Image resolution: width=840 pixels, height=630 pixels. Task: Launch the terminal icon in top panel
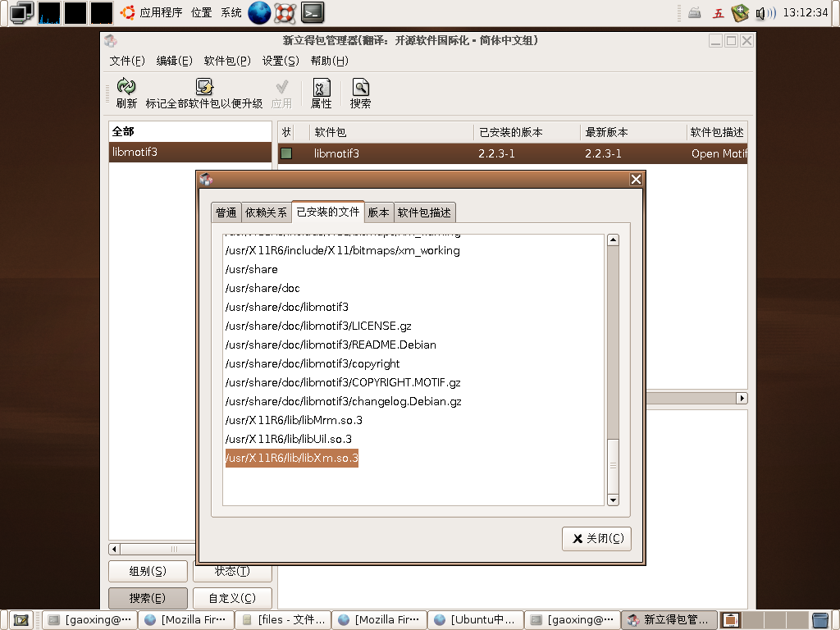point(313,12)
